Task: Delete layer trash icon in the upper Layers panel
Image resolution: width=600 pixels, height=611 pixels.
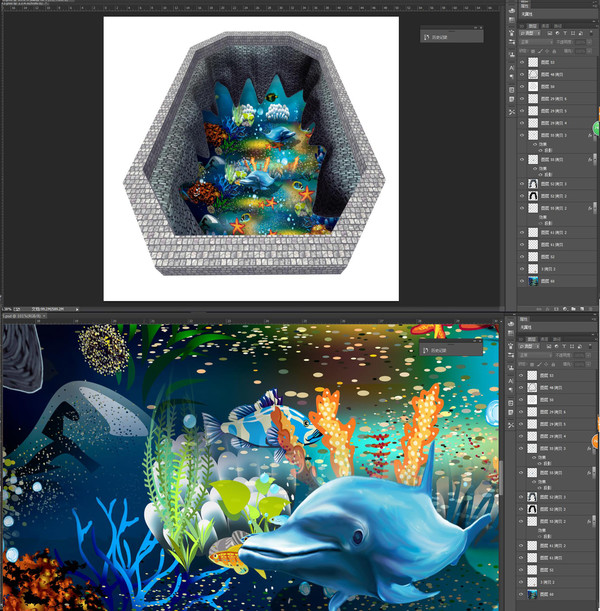Action: [x=591, y=309]
